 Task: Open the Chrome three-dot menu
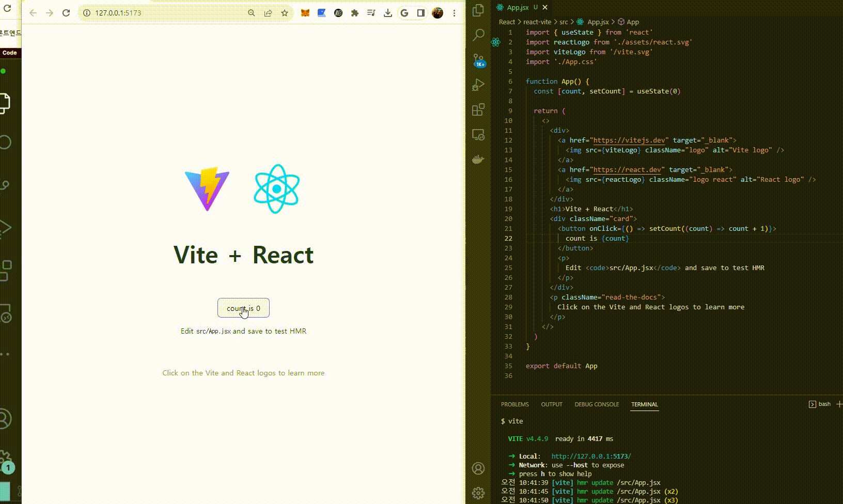454,13
